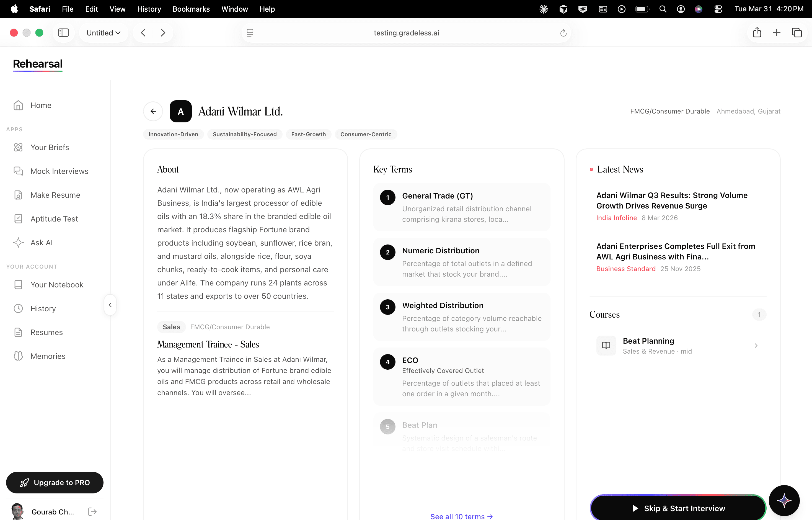
Task: Click the Consumer-Centric tag
Action: click(366, 134)
